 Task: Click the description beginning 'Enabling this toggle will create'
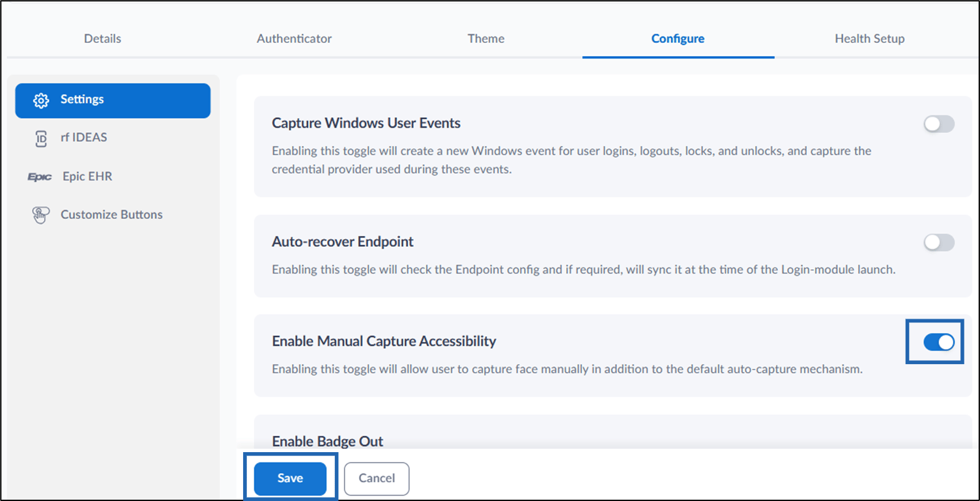[x=571, y=160]
